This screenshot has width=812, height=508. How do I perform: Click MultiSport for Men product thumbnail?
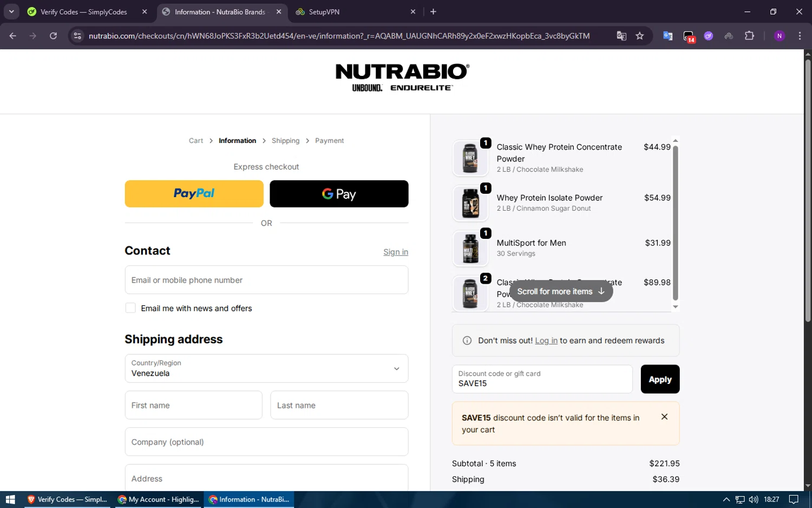tap(470, 249)
